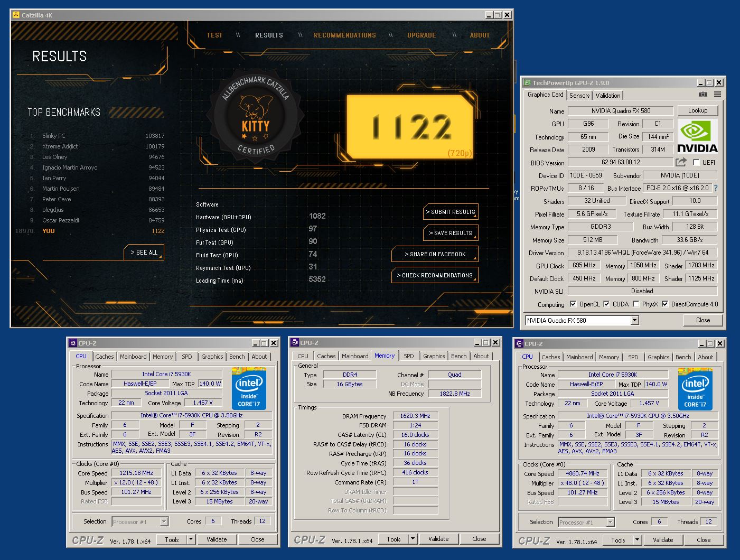Select the Caches tab in left CPU-Z

point(105,357)
